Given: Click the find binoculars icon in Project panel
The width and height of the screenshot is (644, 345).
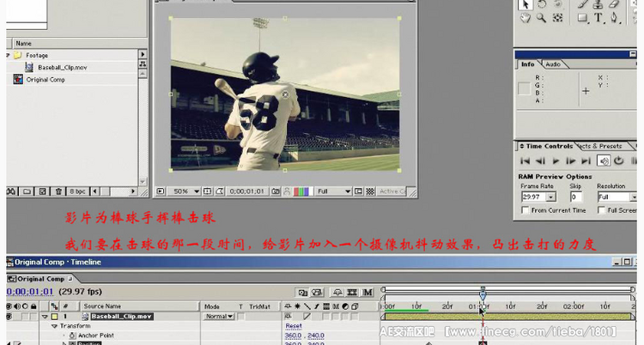Looking at the screenshot, I should click(x=11, y=191).
